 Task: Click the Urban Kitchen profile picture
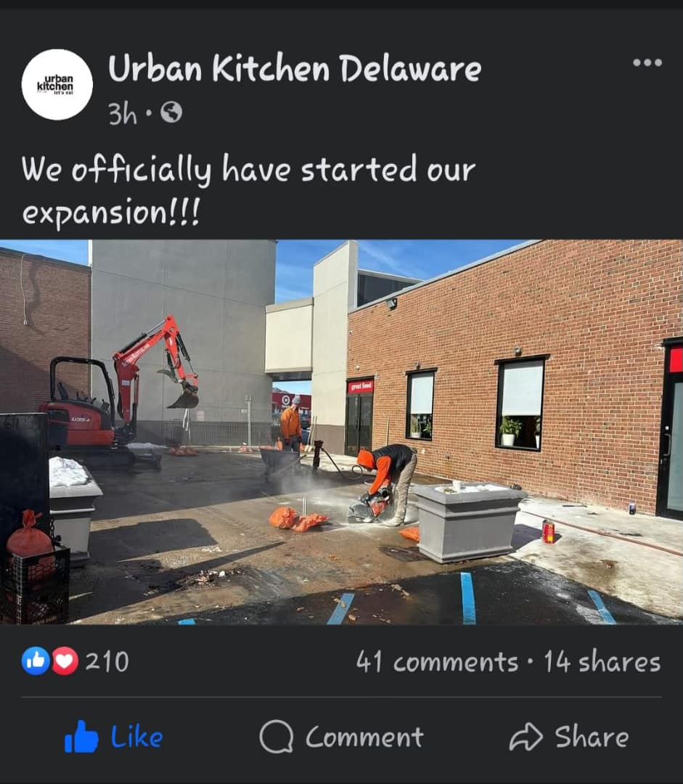[x=57, y=84]
